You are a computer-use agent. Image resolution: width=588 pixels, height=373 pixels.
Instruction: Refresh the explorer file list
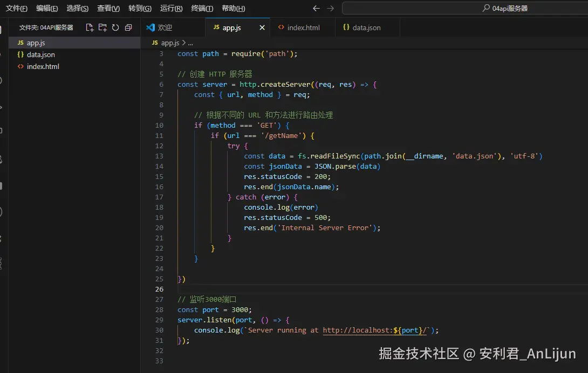(x=115, y=27)
